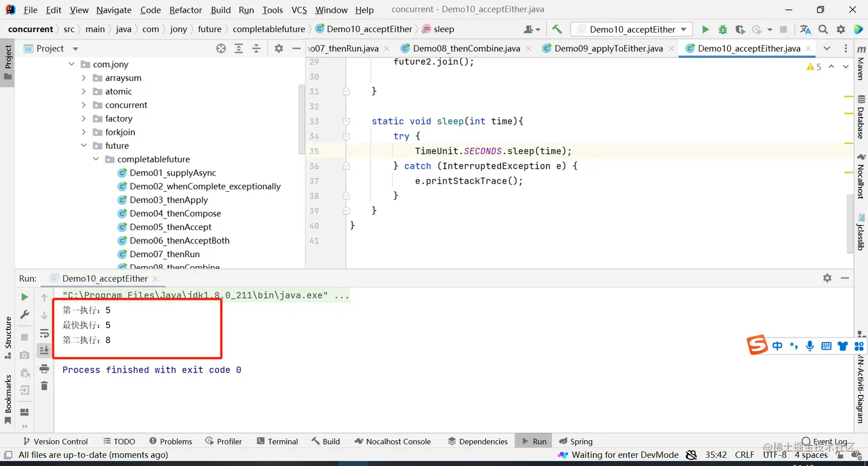Collapse the completablefuture package

click(x=96, y=159)
